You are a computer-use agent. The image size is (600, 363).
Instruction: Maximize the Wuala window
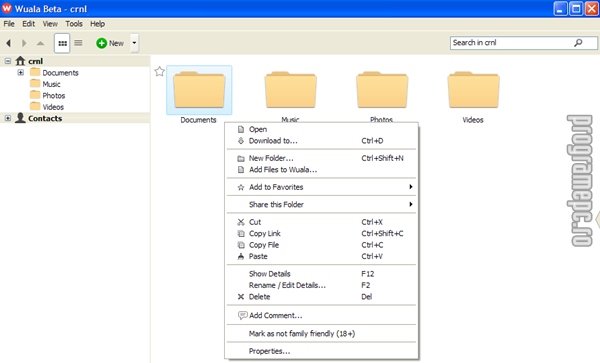point(576,8)
